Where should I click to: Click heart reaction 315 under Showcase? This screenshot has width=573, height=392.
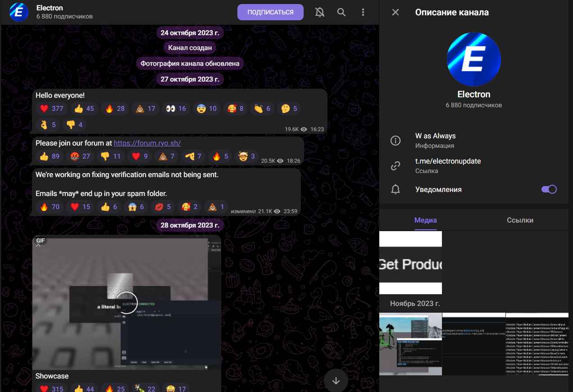coord(52,388)
